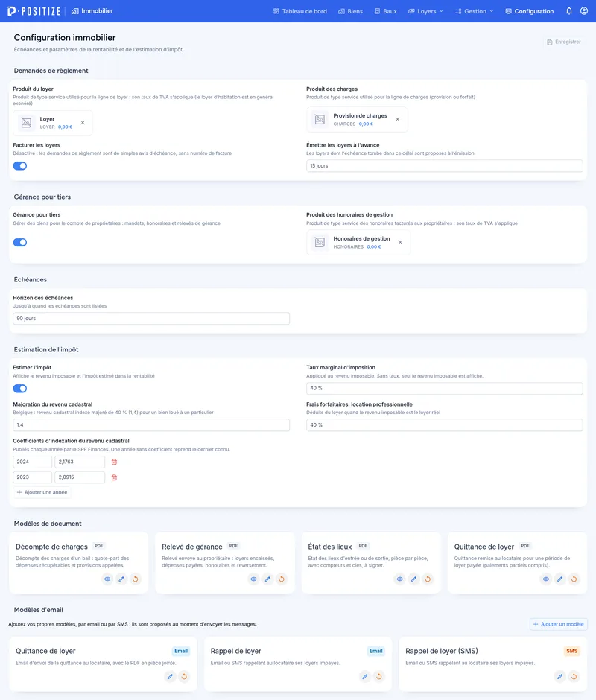
Task: Click the Positize logo
Action: [x=34, y=11]
